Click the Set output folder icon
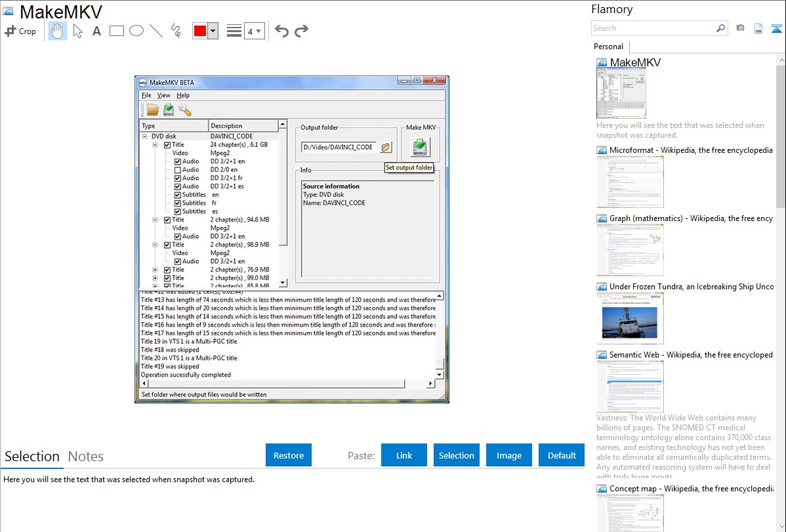This screenshot has width=786, height=532. [x=386, y=148]
